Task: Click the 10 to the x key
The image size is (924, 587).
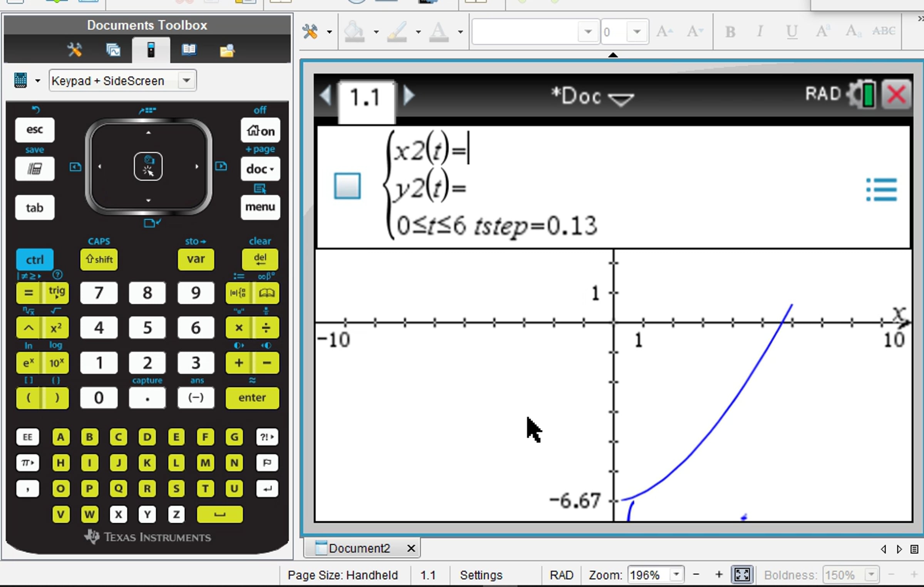Action: pos(56,363)
